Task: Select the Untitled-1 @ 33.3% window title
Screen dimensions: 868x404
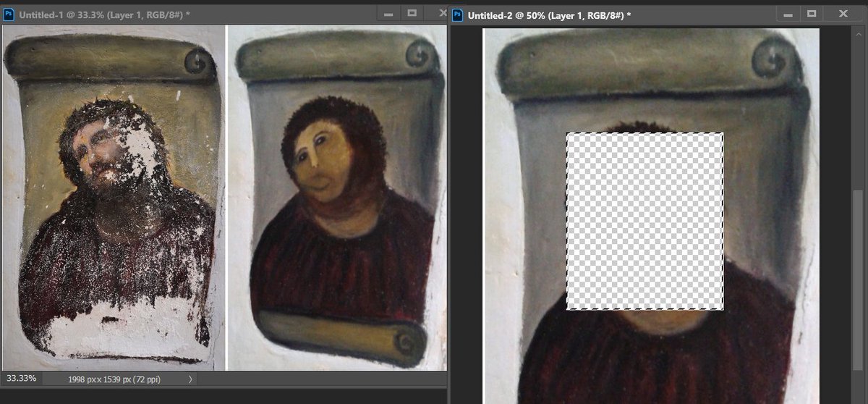Action: [x=104, y=14]
